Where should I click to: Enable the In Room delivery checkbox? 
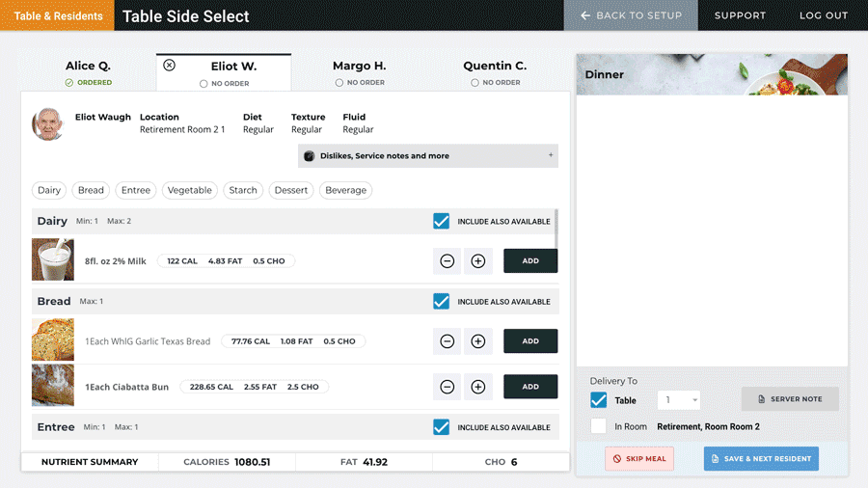tap(599, 426)
